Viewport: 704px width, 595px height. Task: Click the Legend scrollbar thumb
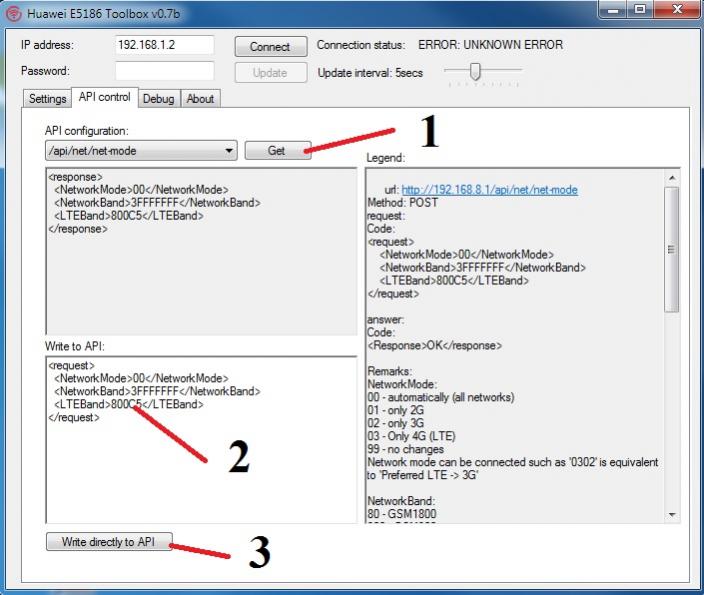672,249
